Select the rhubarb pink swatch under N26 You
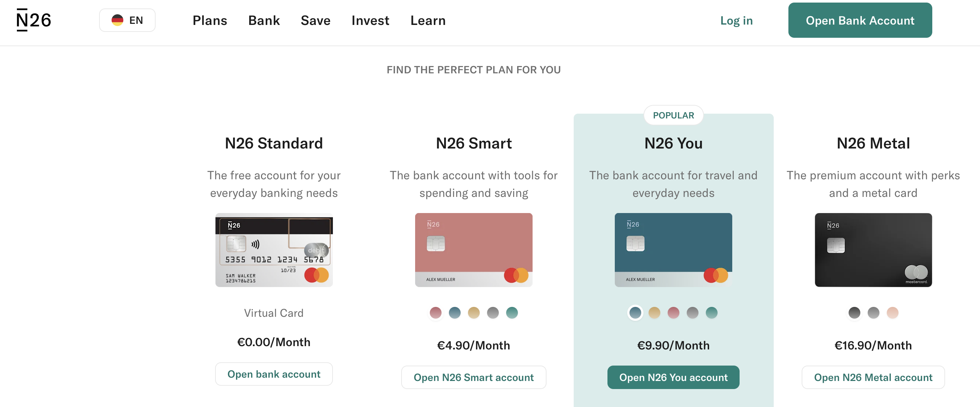Image resolution: width=980 pixels, height=407 pixels. 674,313
